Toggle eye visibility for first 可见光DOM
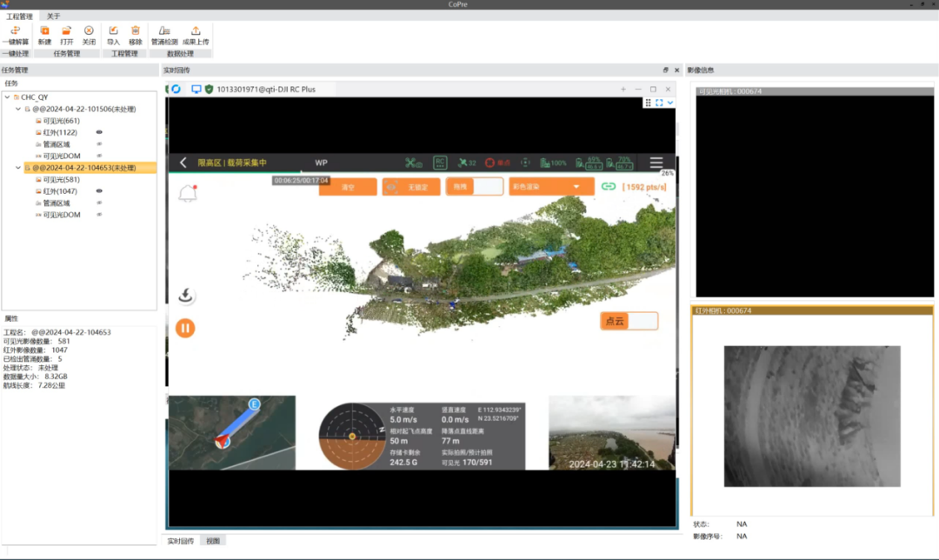The image size is (939, 560). pos(99,156)
